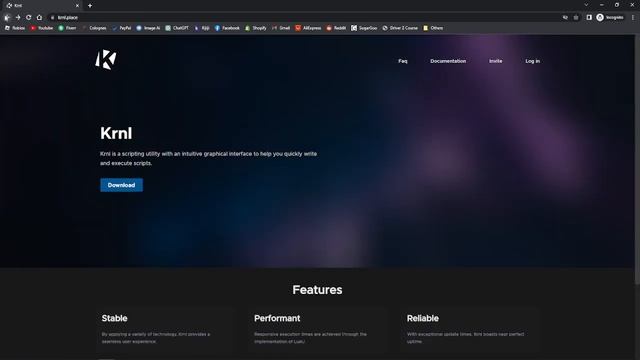Viewport: 640px width, 360px height.
Task: Open the Reddit bookmark
Action: 336,28
